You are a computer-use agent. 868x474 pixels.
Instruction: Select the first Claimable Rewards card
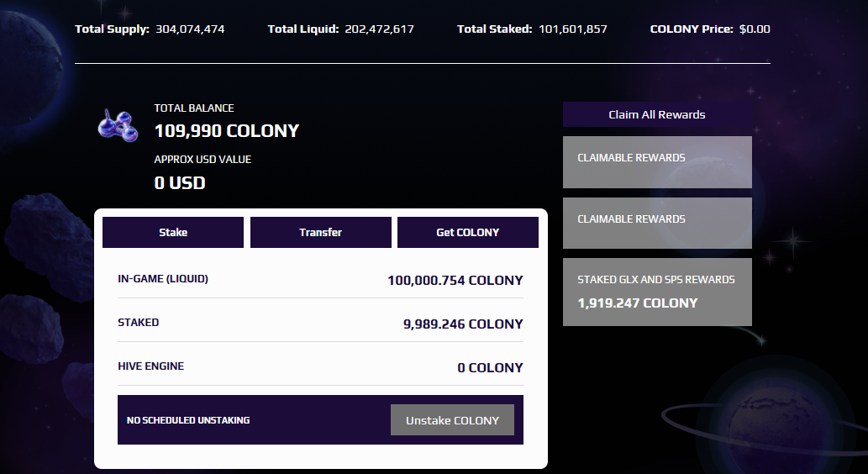[657, 161]
